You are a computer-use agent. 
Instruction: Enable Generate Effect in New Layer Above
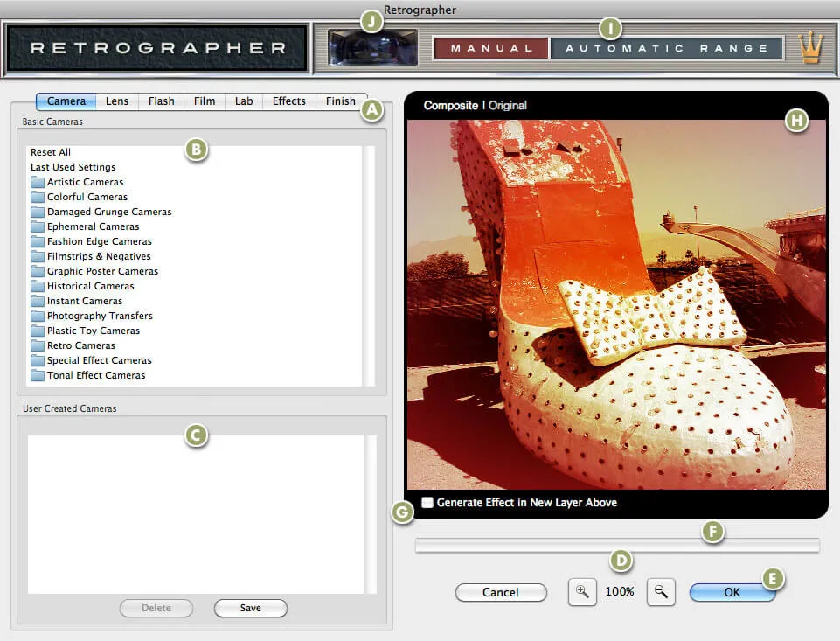tap(427, 502)
